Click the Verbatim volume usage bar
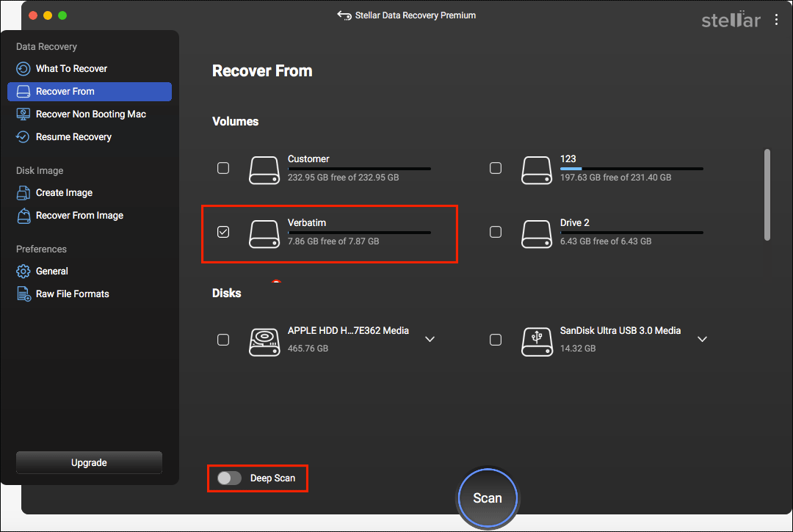The width and height of the screenshot is (793, 532). click(359, 233)
